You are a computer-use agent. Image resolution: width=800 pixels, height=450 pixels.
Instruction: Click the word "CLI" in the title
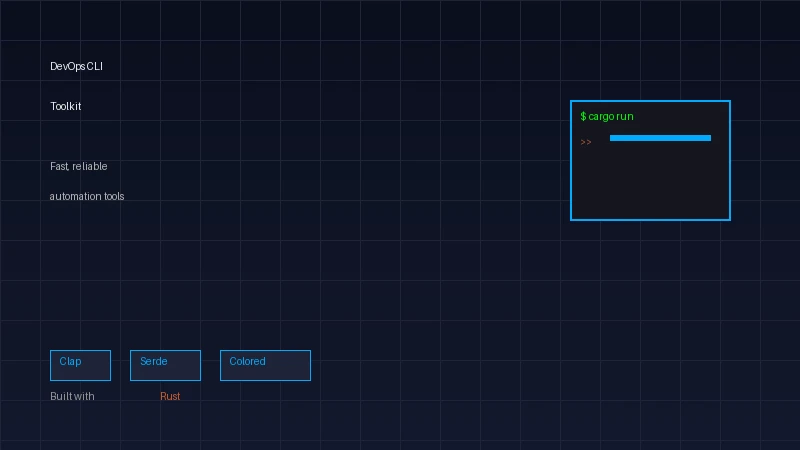tap(94, 67)
